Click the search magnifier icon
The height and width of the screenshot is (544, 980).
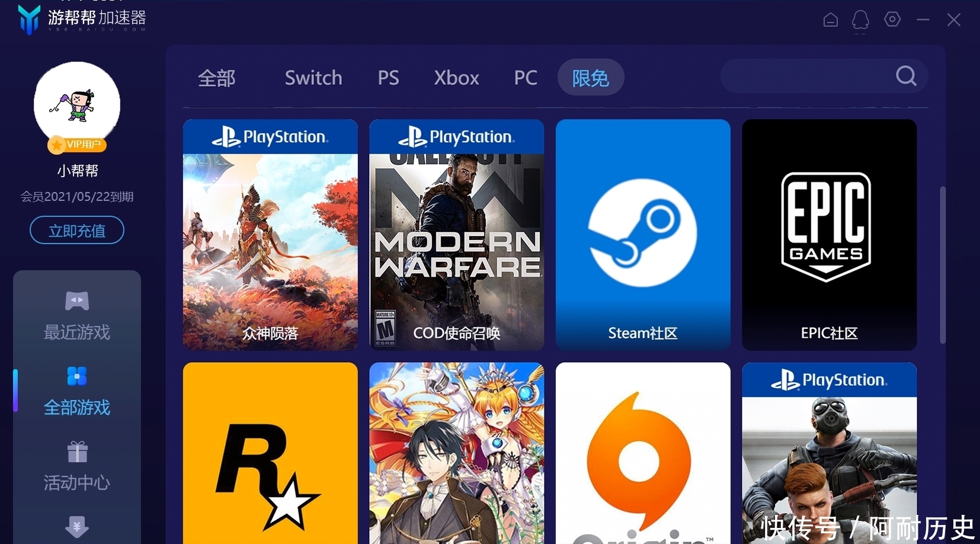(x=906, y=76)
